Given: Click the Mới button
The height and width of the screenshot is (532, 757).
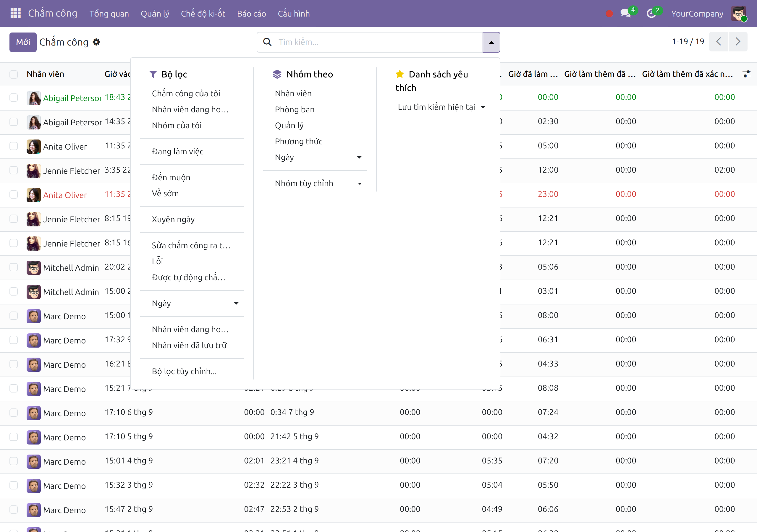Looking at the screenshot, I should click(23, 42).
